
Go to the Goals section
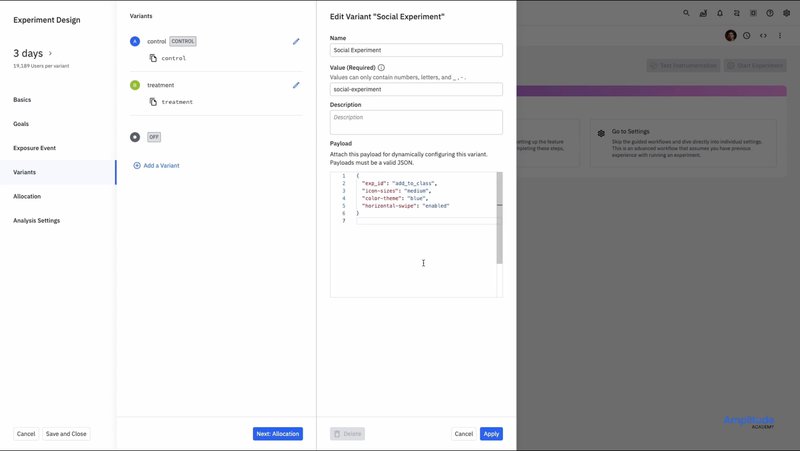tap(21, 124)
